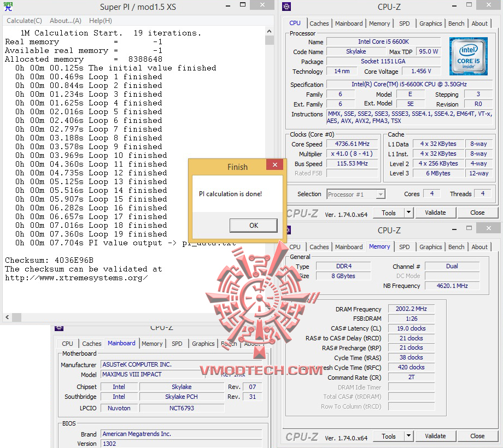
Task: Click the Multiplier x 41.0 ( 8 - 41 ) value
Action: [352, 154]
